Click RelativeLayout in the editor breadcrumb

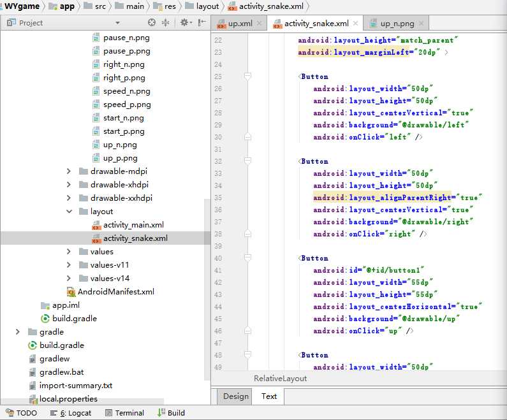[281, 379]
